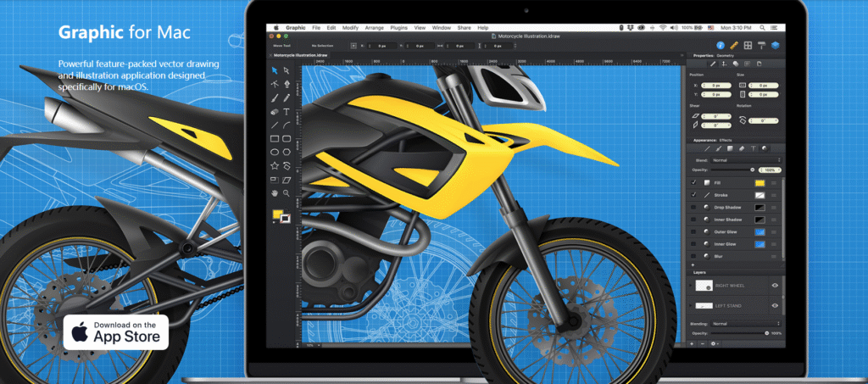
Task: Click the ruler icon in top toolbar
Action: coord(735,46)
